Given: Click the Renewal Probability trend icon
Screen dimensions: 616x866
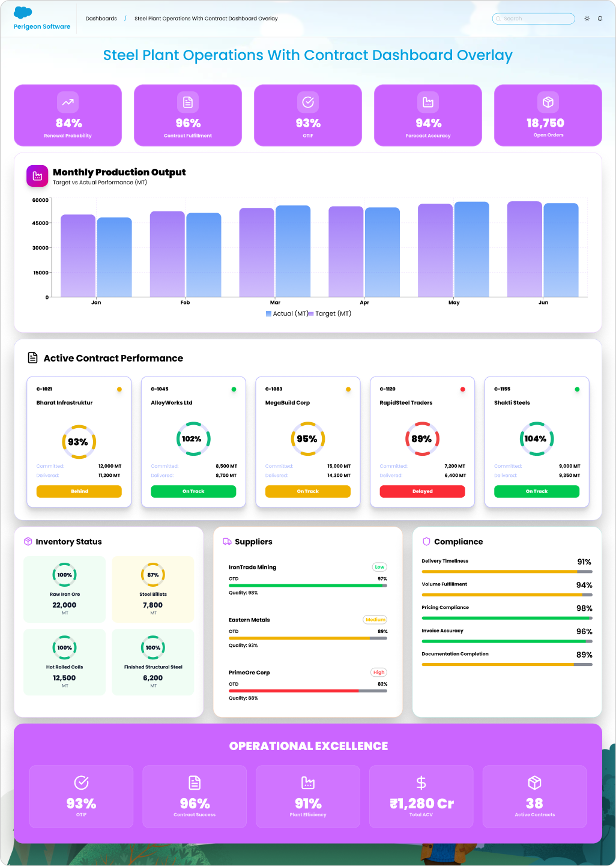Looking at the screenshot, I should [x=68, y=102].
